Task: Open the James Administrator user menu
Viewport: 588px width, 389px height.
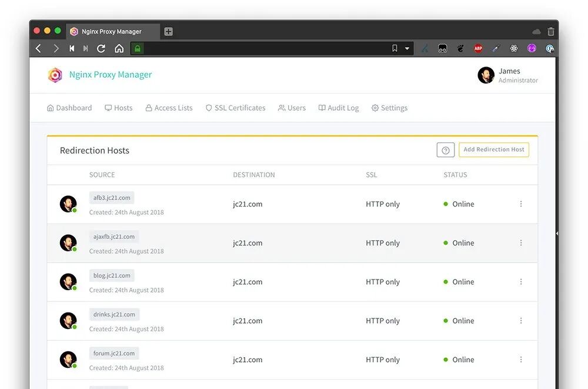Action: [x=508, y=75]
